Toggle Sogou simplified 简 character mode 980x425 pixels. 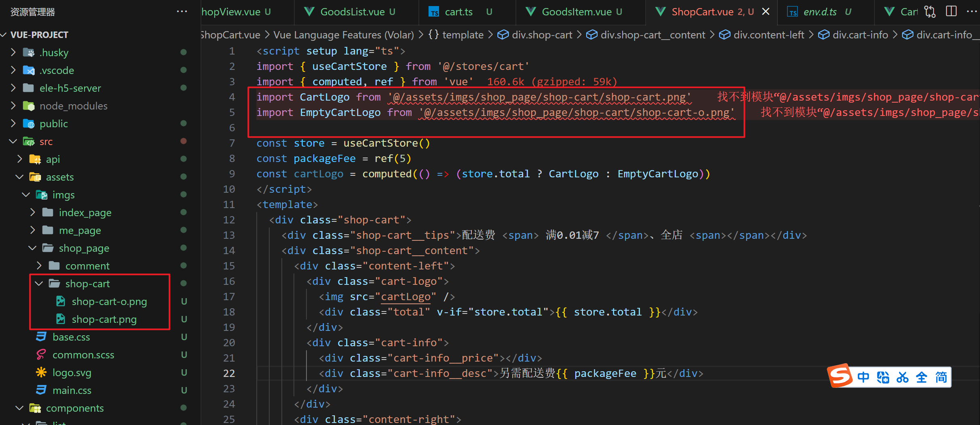pos(941,377)
